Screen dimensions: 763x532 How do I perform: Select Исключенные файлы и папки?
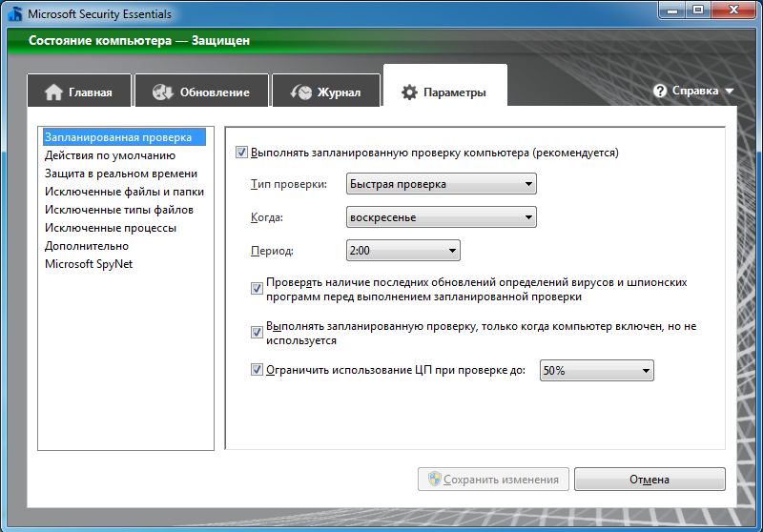124,192
